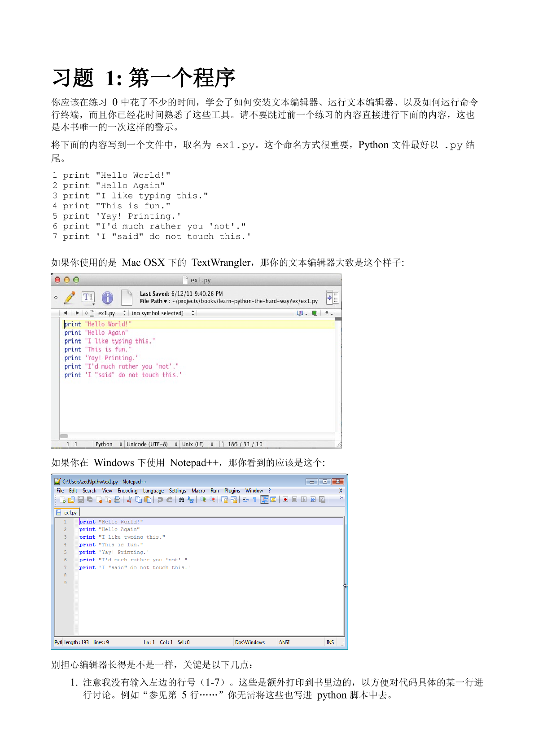Toggle Show All Characters pilcrow icon
The width and height of the screenshot is (534, 756).
(255, 499)
